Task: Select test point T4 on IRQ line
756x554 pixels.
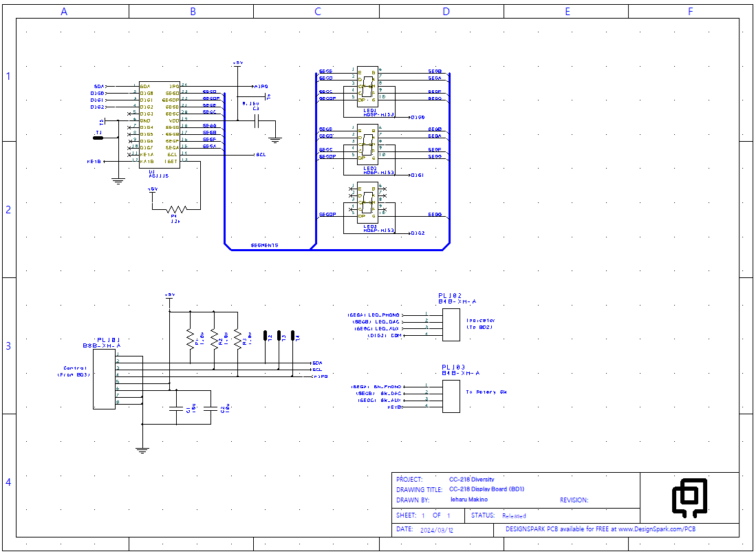Action: click(292, 336)
